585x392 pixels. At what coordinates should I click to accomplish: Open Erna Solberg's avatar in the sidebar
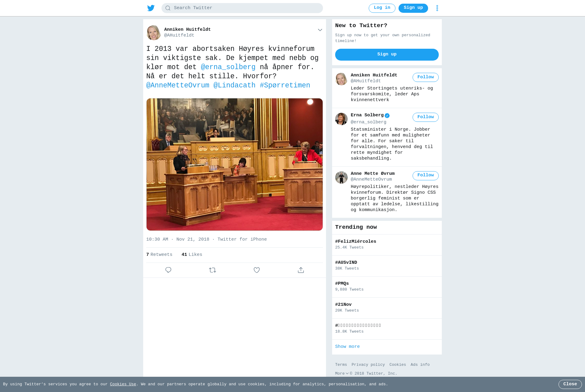click(x=341, y=119)
